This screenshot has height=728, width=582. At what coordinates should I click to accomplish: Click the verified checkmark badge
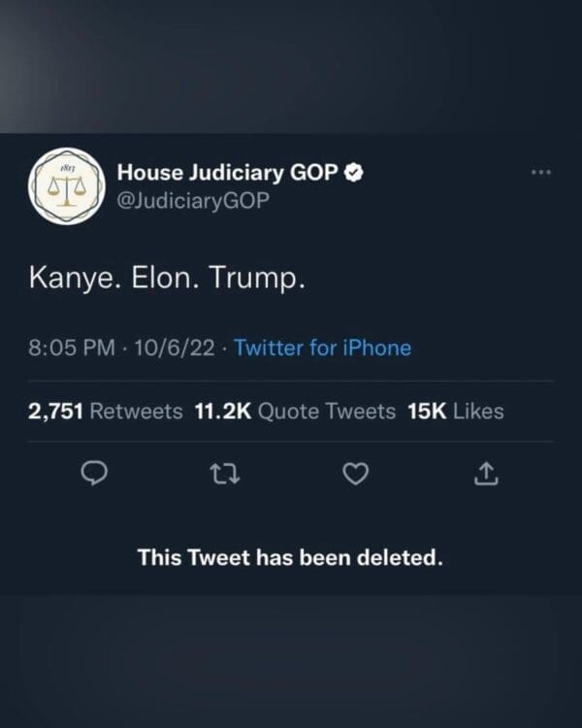point(356,173)
